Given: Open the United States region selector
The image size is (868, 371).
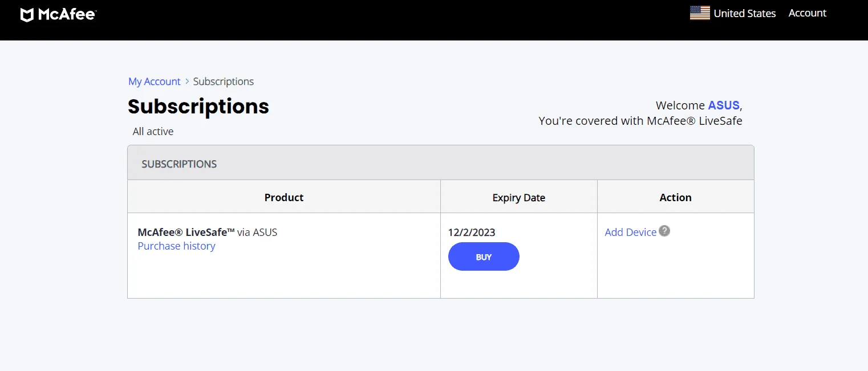Looking at the screenshot, I should 733,13.
